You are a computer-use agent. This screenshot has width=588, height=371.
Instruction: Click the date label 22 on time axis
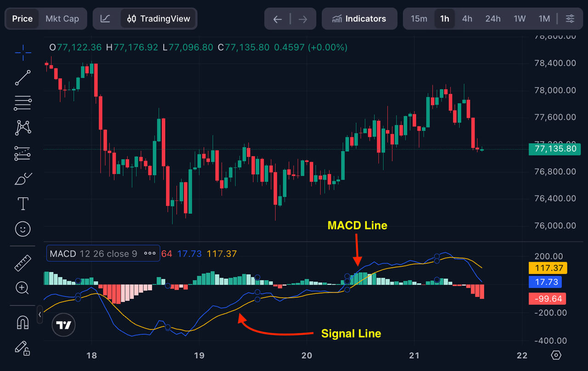point(522,355)
